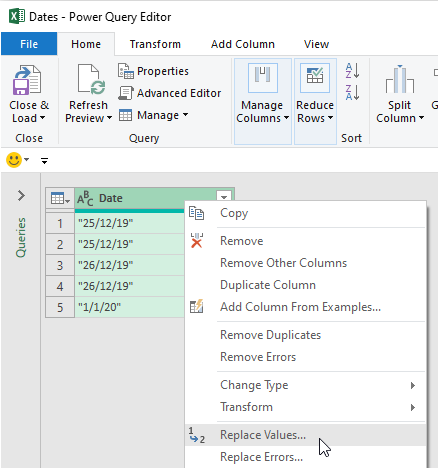Click the Reduce Rows icon

(315, 78)
